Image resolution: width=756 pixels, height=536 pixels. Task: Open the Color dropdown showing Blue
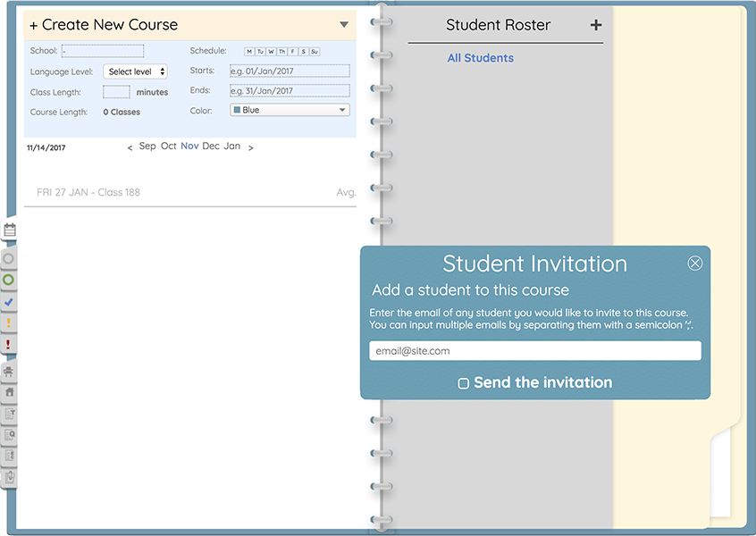coord(290,110)
